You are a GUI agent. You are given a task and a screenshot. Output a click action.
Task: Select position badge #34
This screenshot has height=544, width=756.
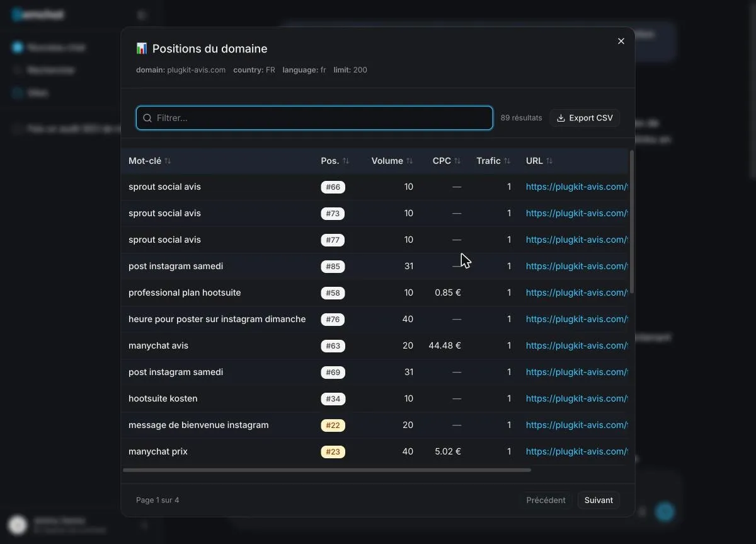[x=333, y=399]
